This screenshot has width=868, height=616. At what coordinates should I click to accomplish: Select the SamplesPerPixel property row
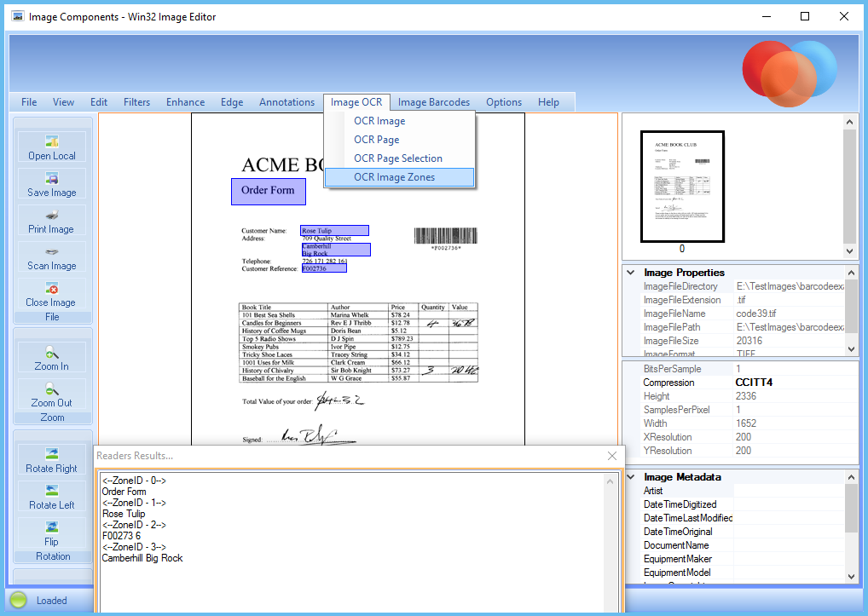click(x=749, y=410)
